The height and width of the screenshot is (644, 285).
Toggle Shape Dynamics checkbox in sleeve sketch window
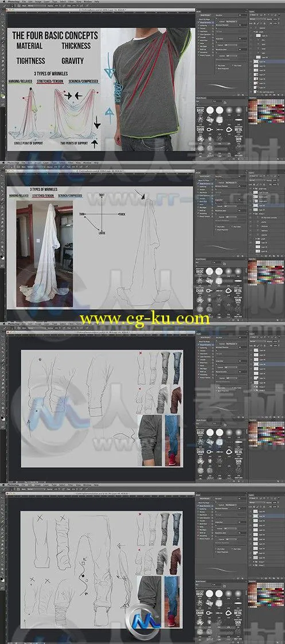click(199, 345)
